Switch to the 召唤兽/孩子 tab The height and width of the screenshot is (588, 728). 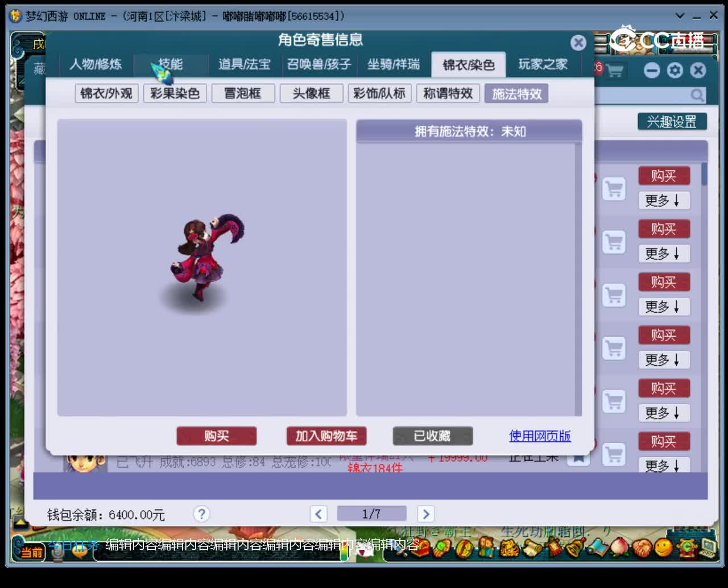[319, 64]
